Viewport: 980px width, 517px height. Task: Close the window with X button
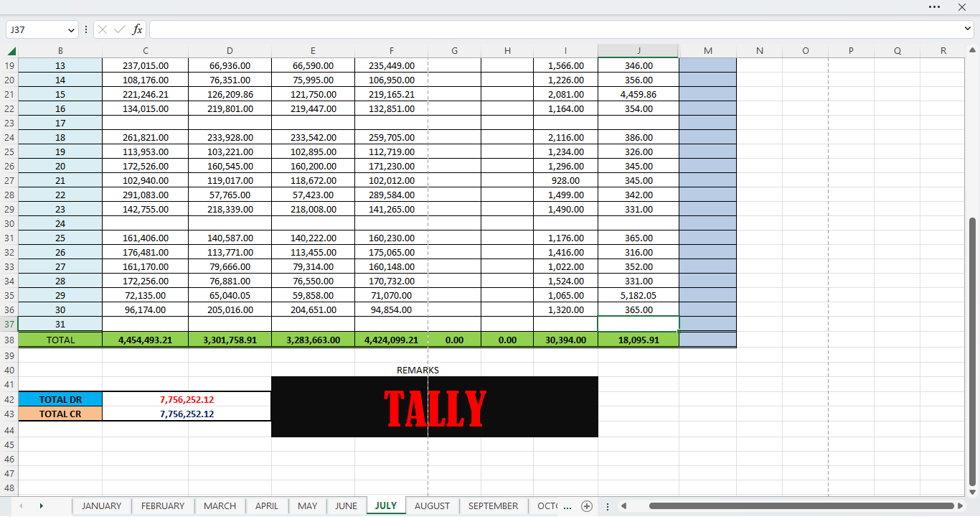tap(962, 6)
